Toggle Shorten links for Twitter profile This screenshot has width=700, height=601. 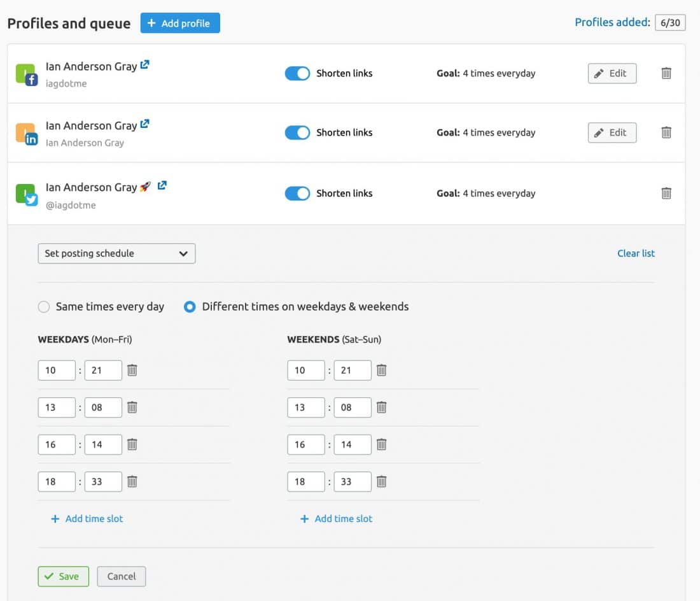click(297, 193)
